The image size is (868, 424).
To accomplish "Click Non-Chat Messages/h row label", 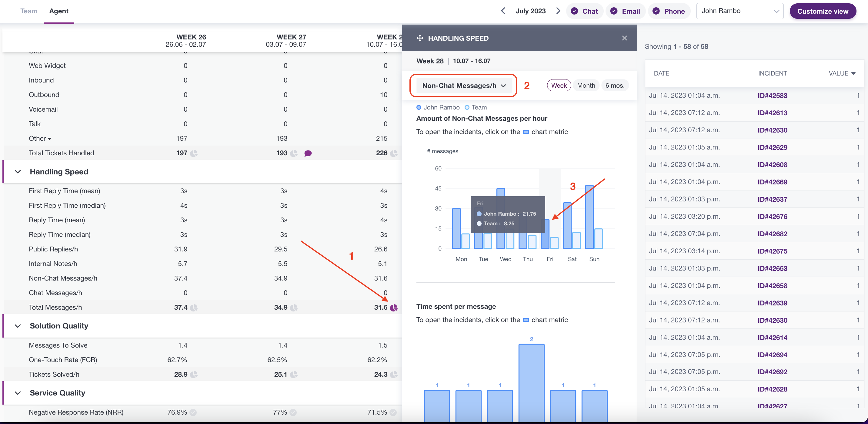I will click(x=63, y=278).
